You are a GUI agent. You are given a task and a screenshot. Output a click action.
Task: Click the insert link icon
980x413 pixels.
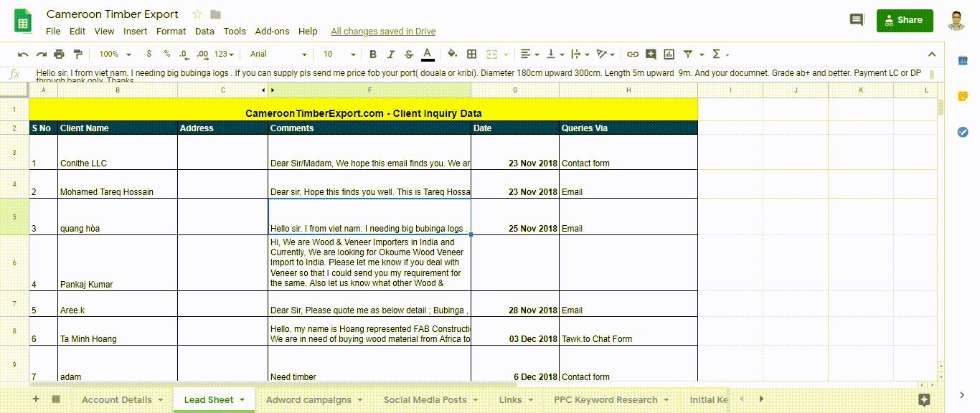coord(632,54)
